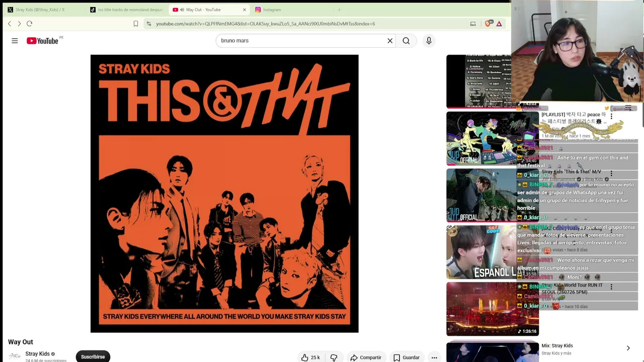The image size is (644, 362).
Task: Open options for the 'This & That' M/V suggestion
Action: (x=611, y=173)
